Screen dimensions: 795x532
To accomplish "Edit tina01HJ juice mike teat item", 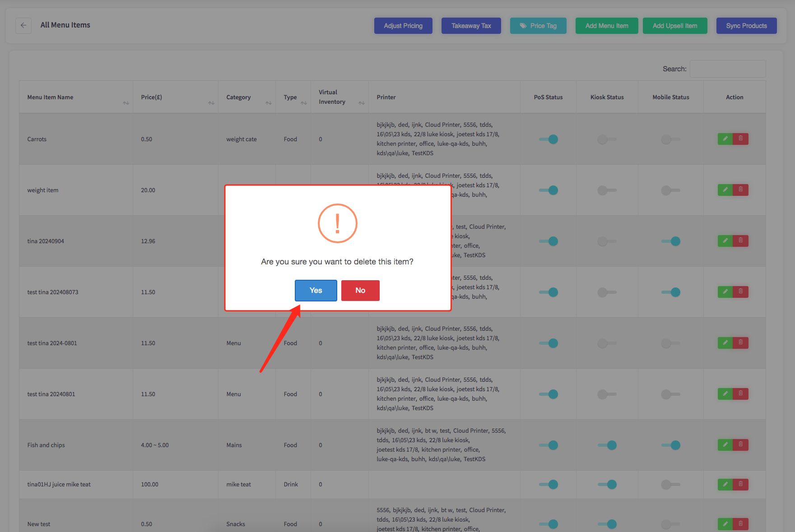I will click(725, 485).
